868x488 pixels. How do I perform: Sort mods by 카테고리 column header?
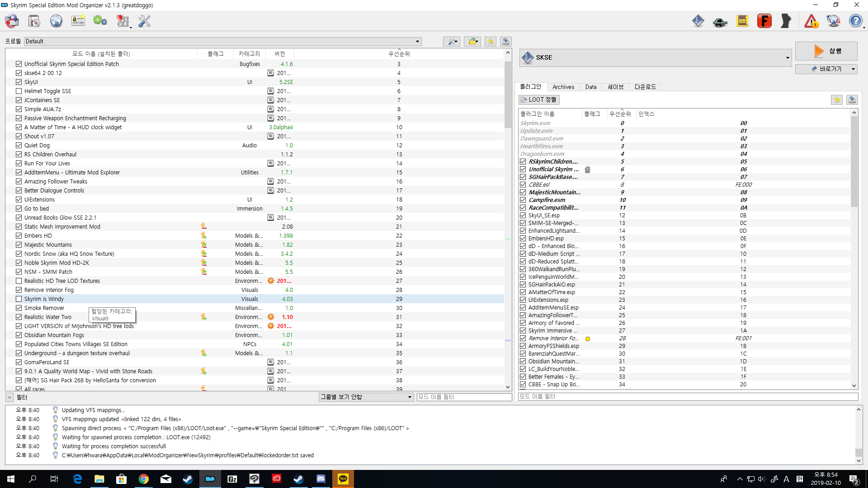(250, 54)
